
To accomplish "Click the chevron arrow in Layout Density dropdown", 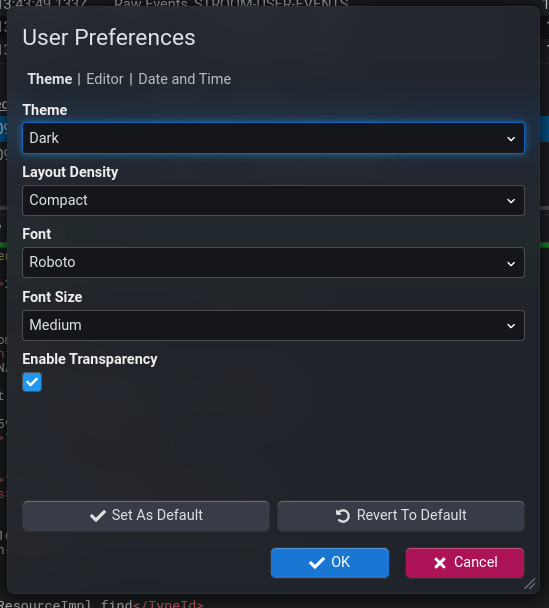I will point(511,201).
